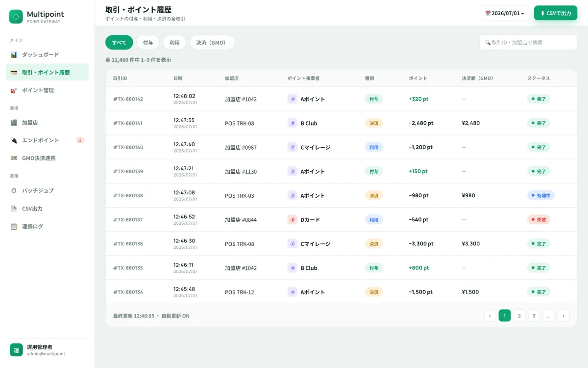
Task: Click the 日時 column header
Action: click(x=178, y=79)
